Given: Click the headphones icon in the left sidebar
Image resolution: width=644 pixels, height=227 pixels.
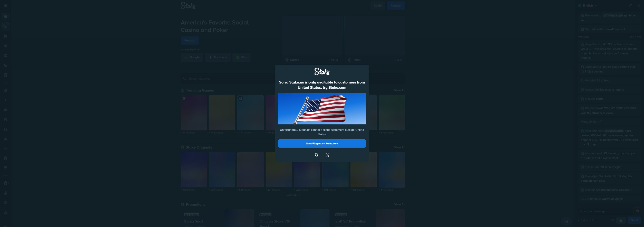Looking at the screenshot, I should [x=5, y=129].
